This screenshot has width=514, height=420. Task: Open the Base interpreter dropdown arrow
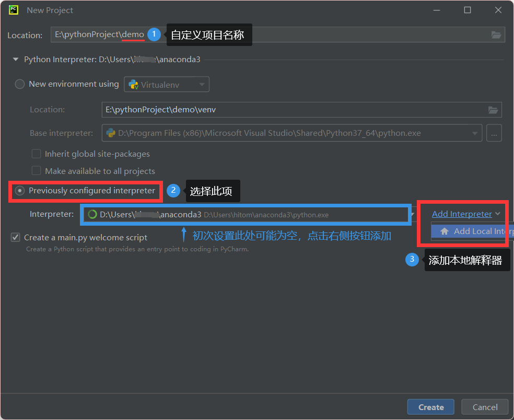[x=474, y=133]
